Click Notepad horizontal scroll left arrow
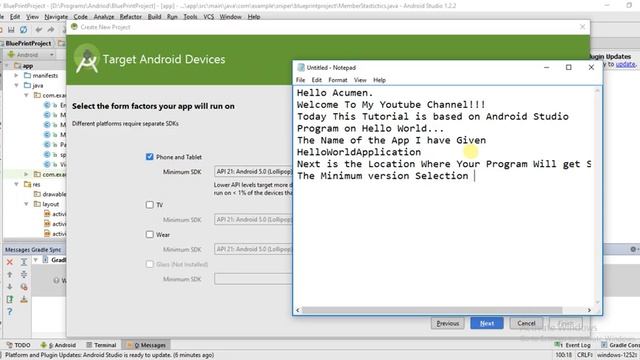Screen dimensions: 640x360 (298, 310)
